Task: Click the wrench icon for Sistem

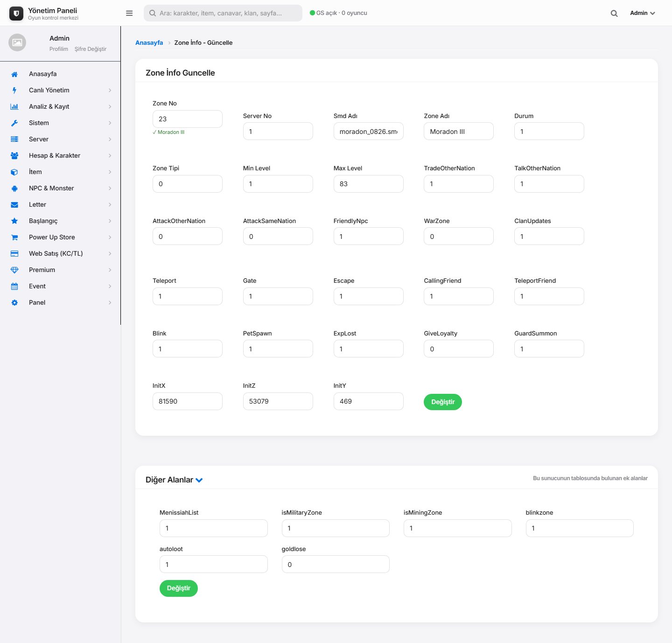Action: click(x=14, y=123)
